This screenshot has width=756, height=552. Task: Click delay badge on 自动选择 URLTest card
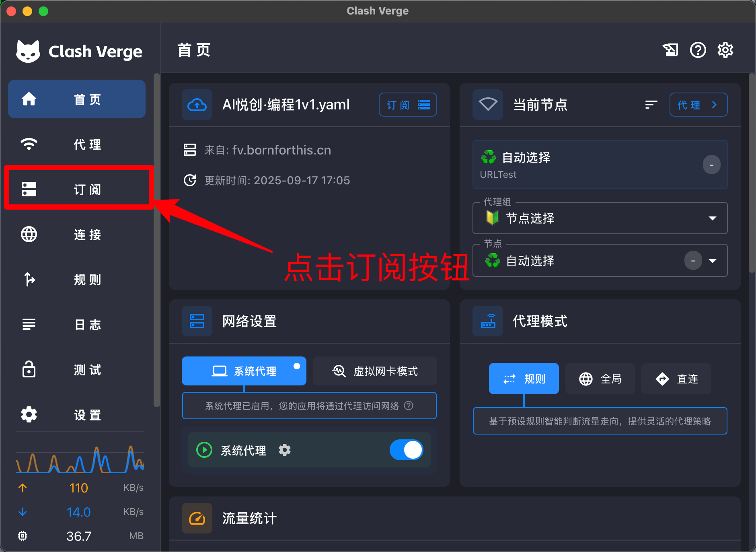coord(711,165)
